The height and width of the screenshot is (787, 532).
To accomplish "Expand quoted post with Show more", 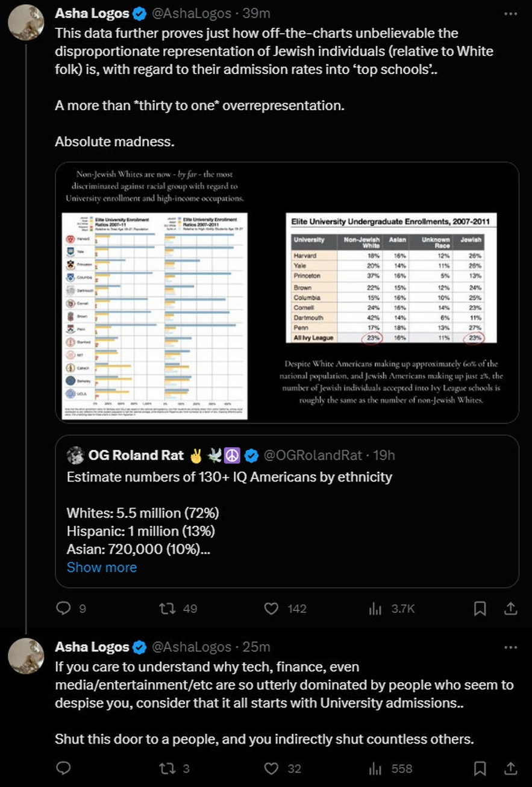I will coord(101,567).
